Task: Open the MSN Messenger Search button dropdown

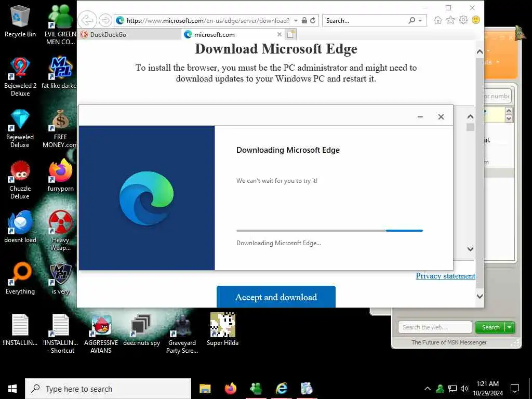Action: click(x=510, y=327)
